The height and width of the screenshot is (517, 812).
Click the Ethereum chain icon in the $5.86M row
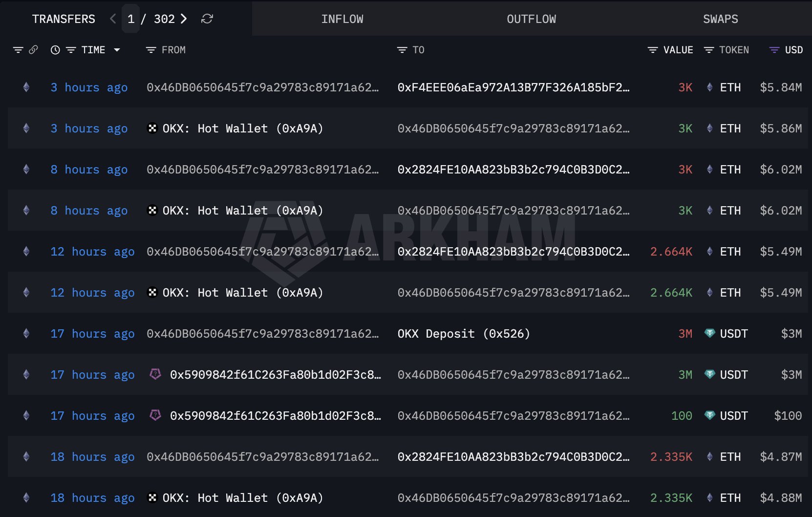point(26,129)
